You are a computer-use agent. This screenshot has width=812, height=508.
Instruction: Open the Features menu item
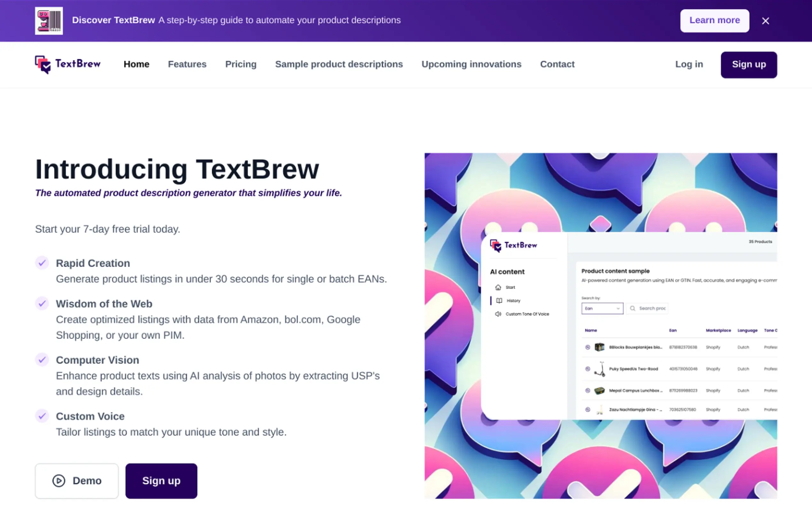click(187, 64)
